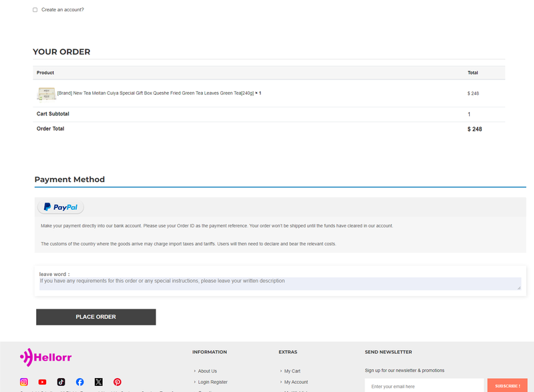Select the import taxes and tariffs notice
Viewport: 534px width, 392px height.
[188, 243]
